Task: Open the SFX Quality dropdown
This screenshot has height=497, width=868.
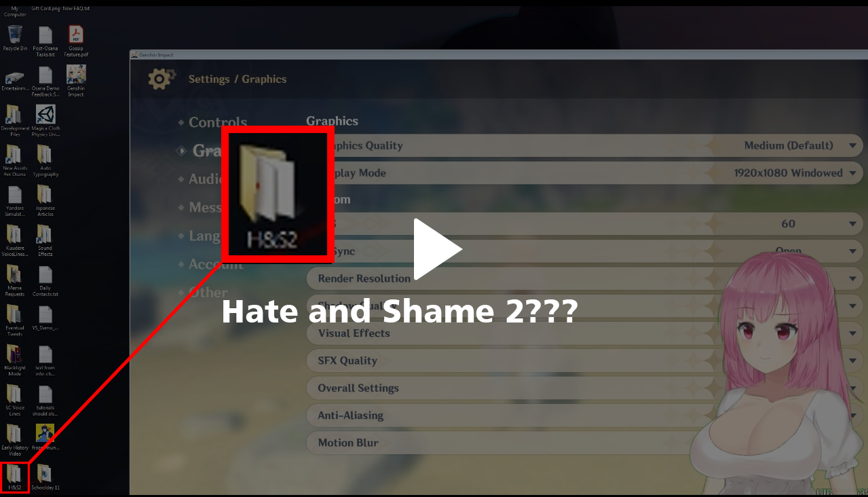Action: [584, 361]
